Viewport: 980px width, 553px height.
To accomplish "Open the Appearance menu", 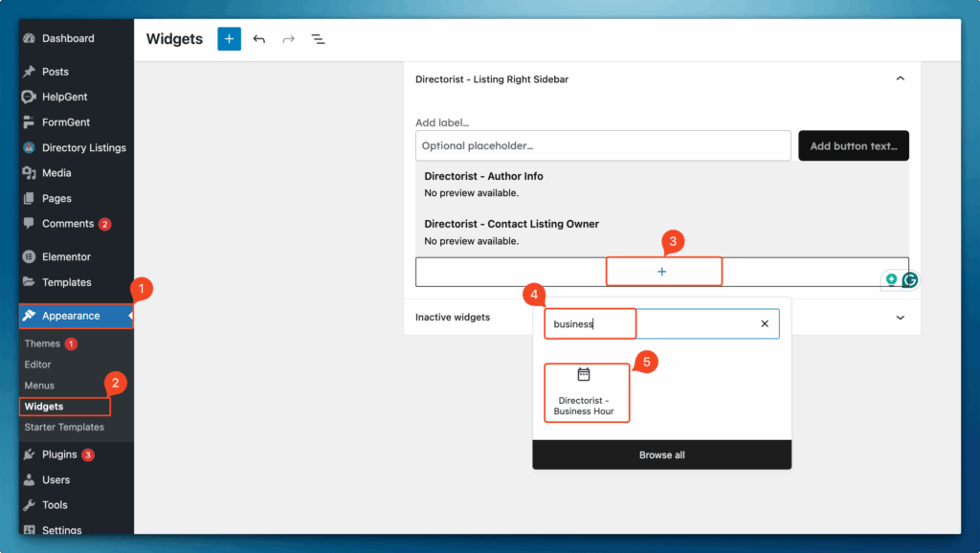I will pos(71,316).
